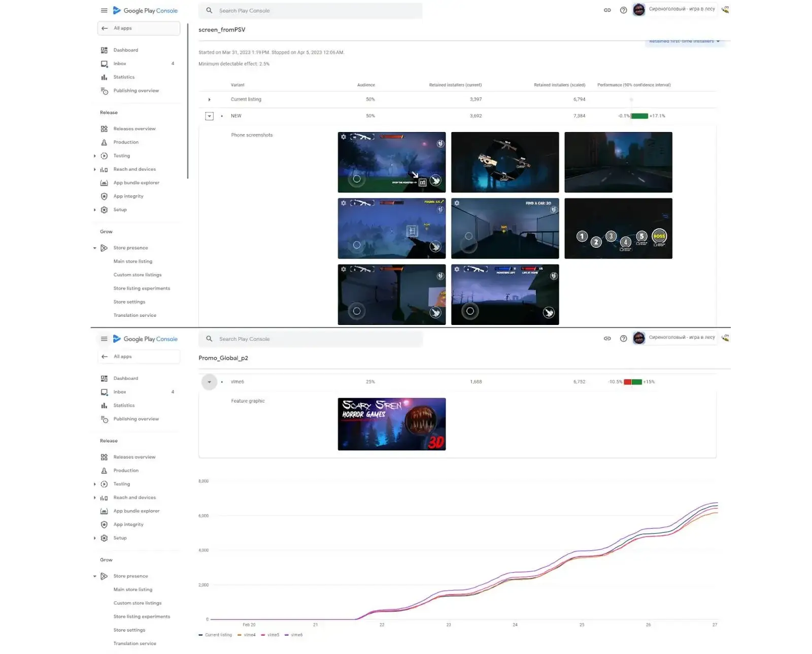Click search magnifier icon on Promo_Global_p2 page

tap(209, 339)
